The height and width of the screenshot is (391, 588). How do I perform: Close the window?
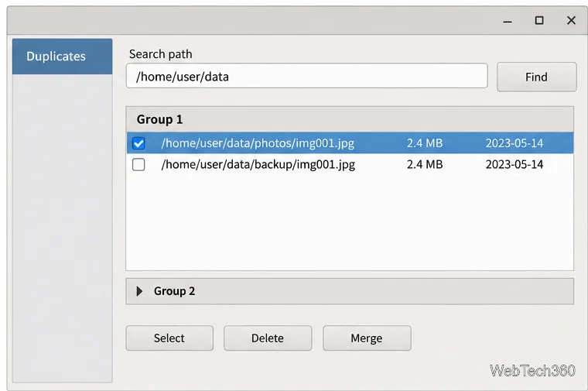tap(571, 20)
